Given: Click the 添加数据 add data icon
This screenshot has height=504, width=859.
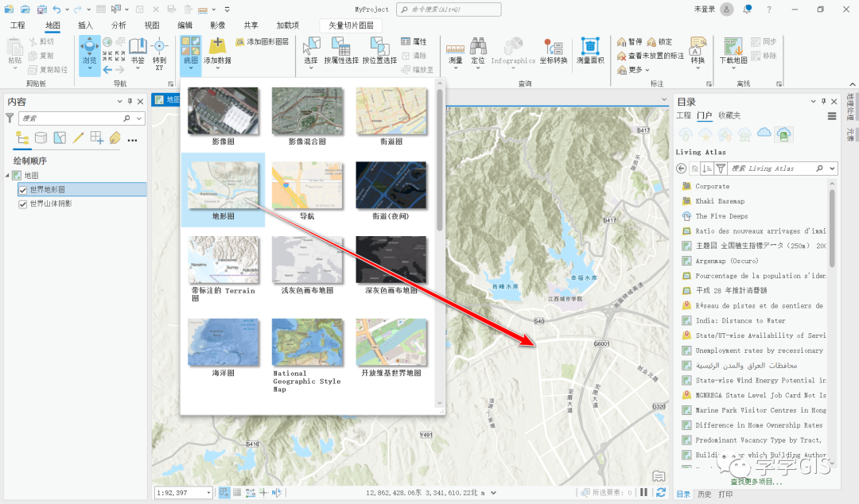Looking at the screenshot, I should coord(217,52).
